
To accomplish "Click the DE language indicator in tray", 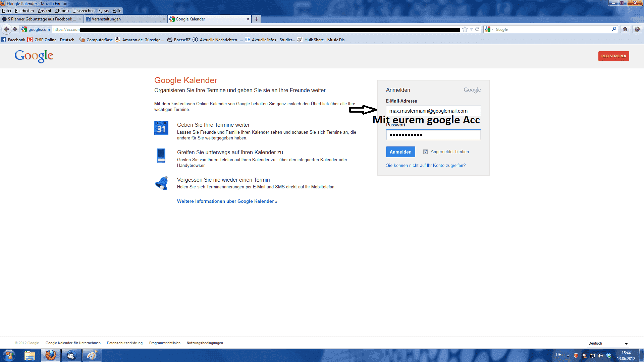I will pos(558,355).
